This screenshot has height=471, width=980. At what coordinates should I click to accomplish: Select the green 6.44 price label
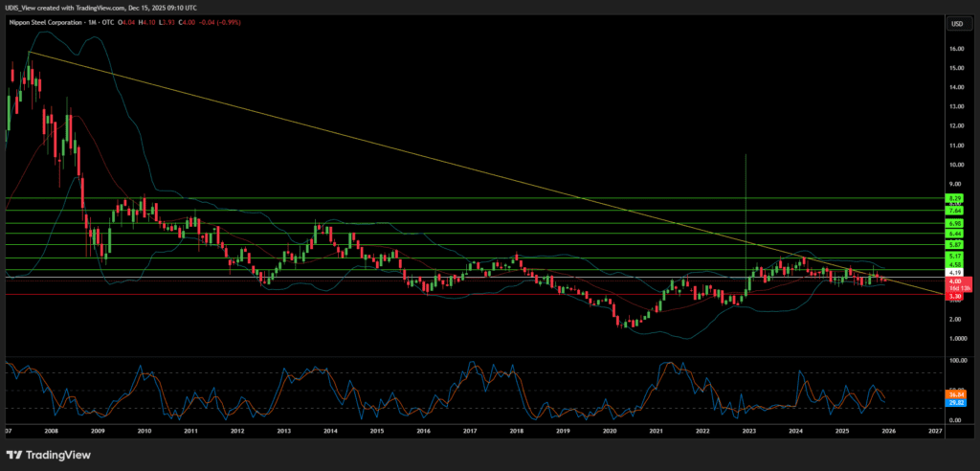coord(954,234)
